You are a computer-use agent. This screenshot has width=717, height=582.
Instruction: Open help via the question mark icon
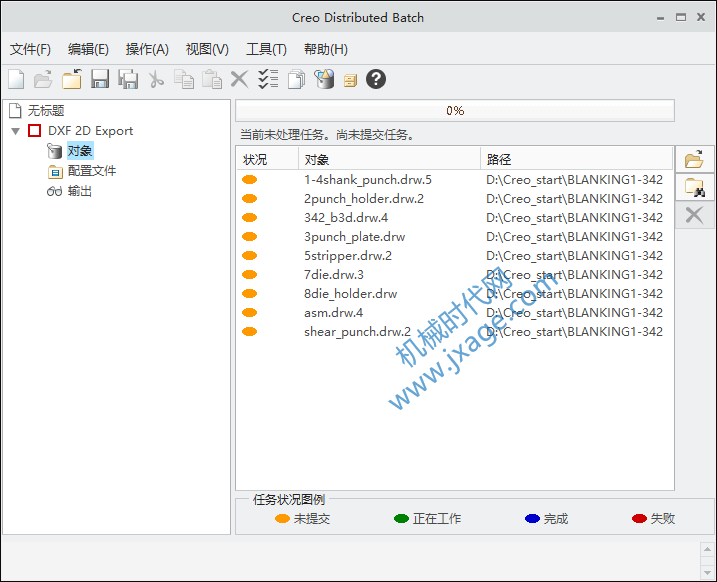(376, 79)
